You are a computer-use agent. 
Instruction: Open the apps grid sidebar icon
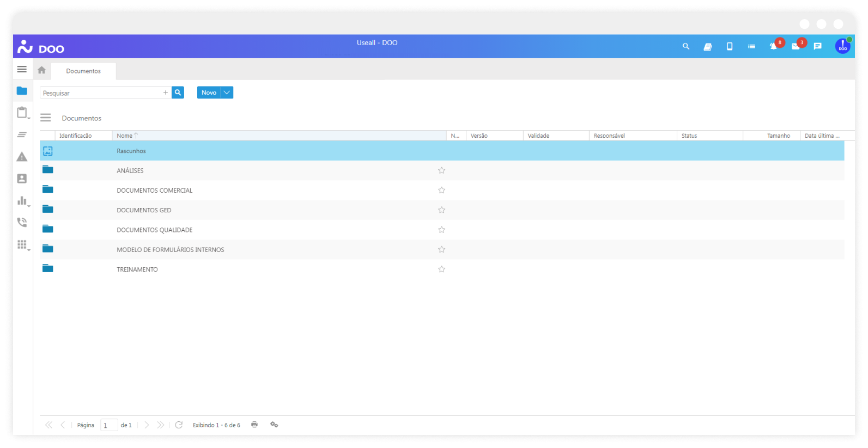[x=22, y=244]
